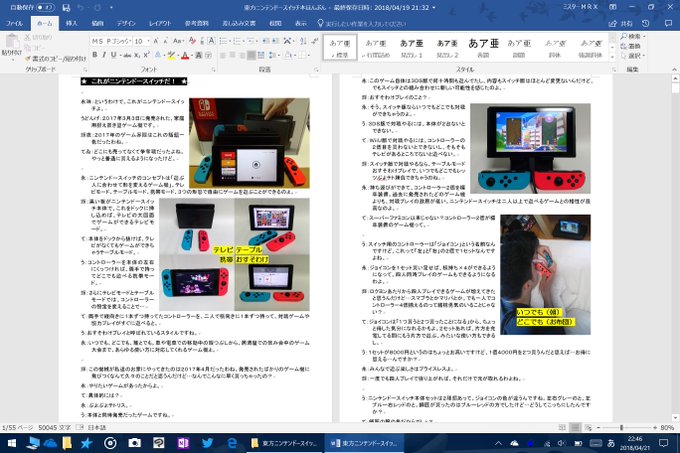Open the 表示 (View) tab

(301, 23)
